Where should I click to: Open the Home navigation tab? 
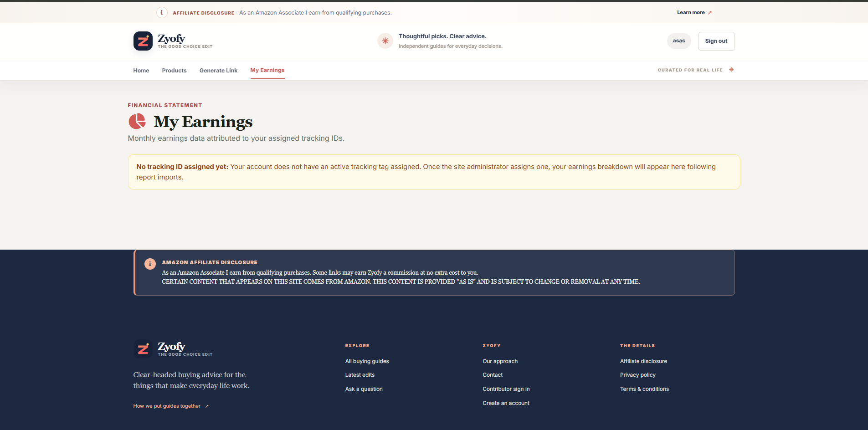[x=141, y=70]
